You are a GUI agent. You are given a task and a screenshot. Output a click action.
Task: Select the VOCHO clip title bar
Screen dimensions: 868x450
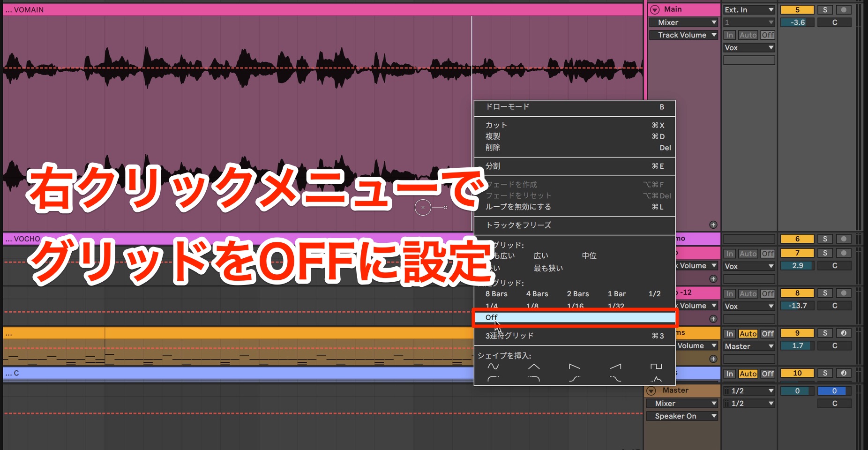point(238,239)
